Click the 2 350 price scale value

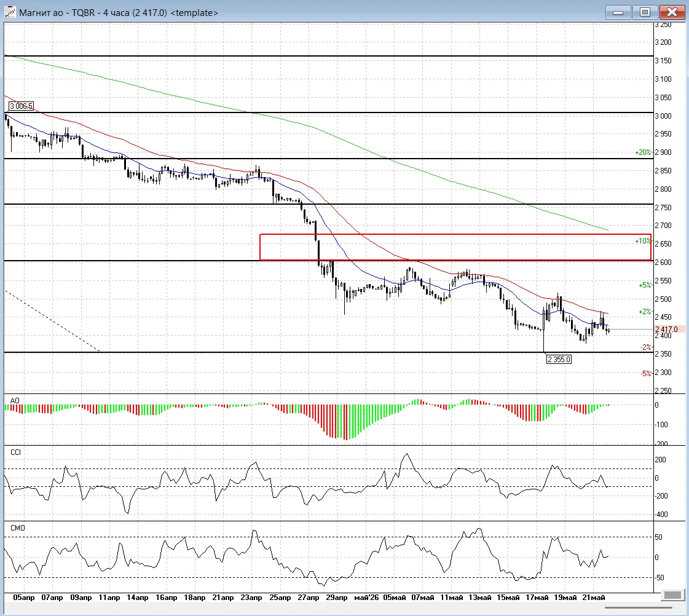click(663, 354)
